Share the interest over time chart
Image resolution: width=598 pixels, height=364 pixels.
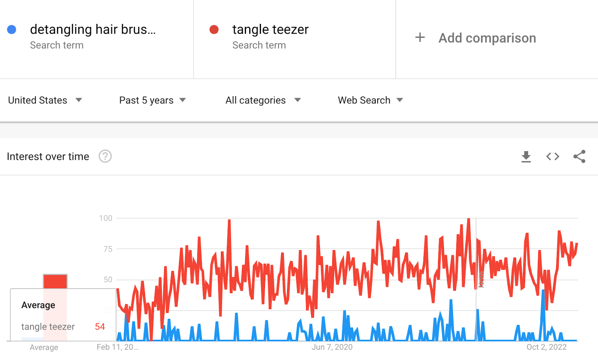(x=579, y=156)
